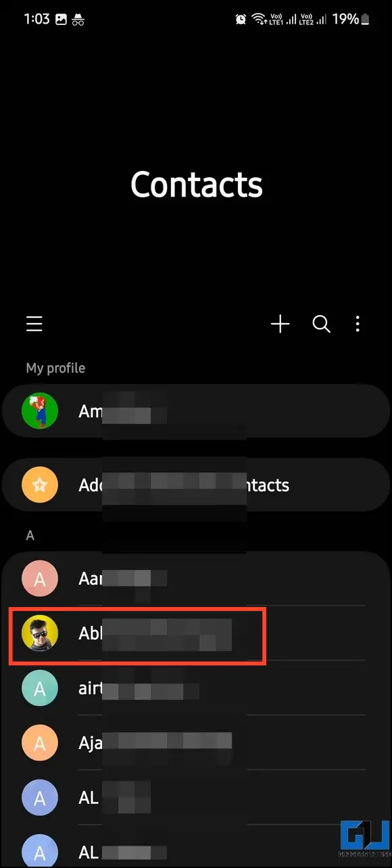Open the add favourite contacts row
This screenshot has height=868, width=392.
pos(196,485)
